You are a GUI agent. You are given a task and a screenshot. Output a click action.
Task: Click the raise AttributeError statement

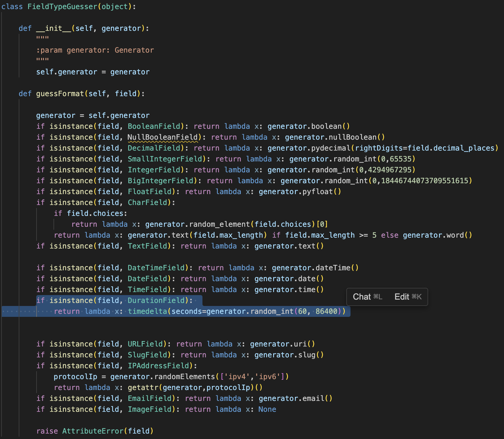coord(95,431)
